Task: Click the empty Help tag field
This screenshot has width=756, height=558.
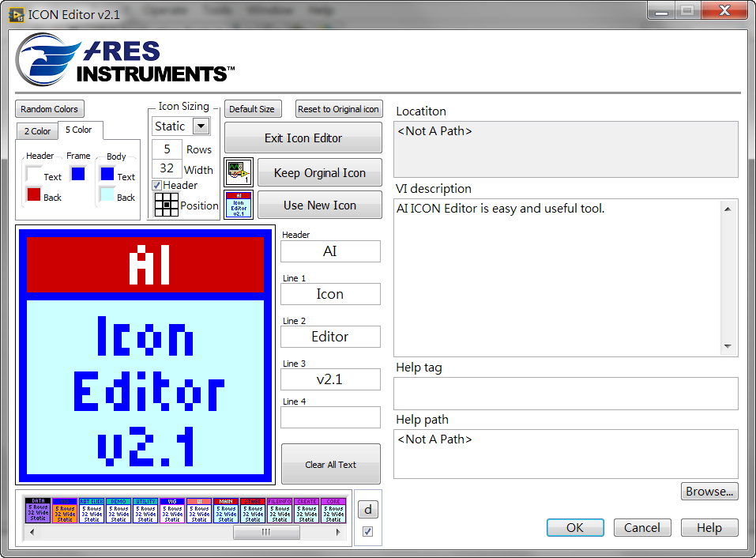Action: pyautogui.click(x=566, y=394)
